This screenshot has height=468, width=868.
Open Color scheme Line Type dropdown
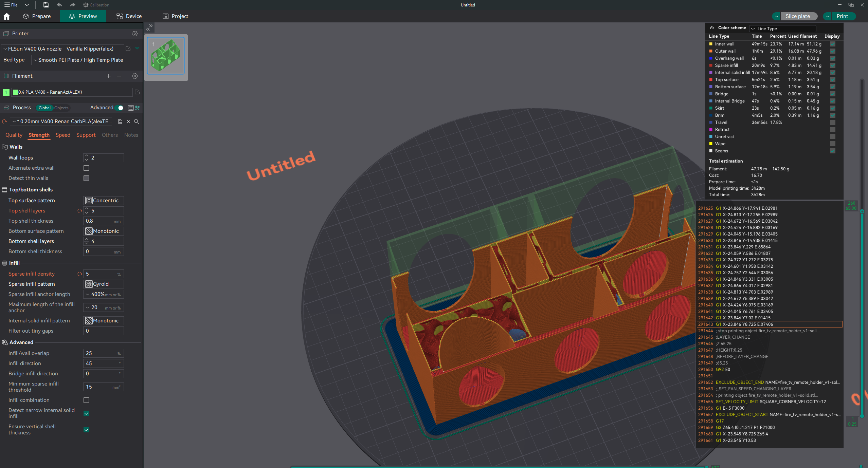[x=782, y=29]
